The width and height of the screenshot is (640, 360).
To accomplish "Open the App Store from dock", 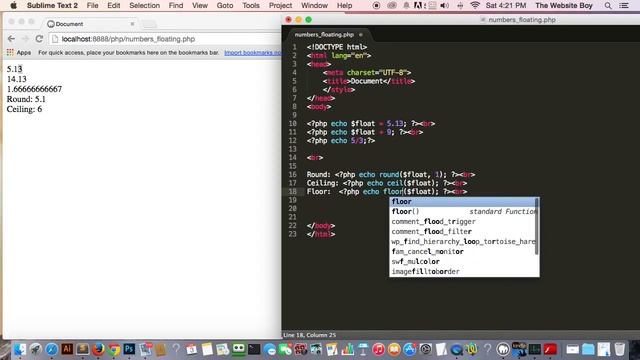I will coord(409,349).
